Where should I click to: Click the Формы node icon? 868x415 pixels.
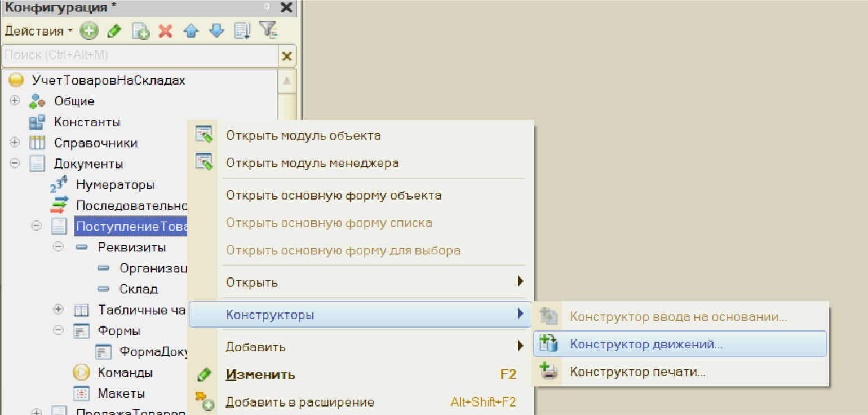(81, 331)
